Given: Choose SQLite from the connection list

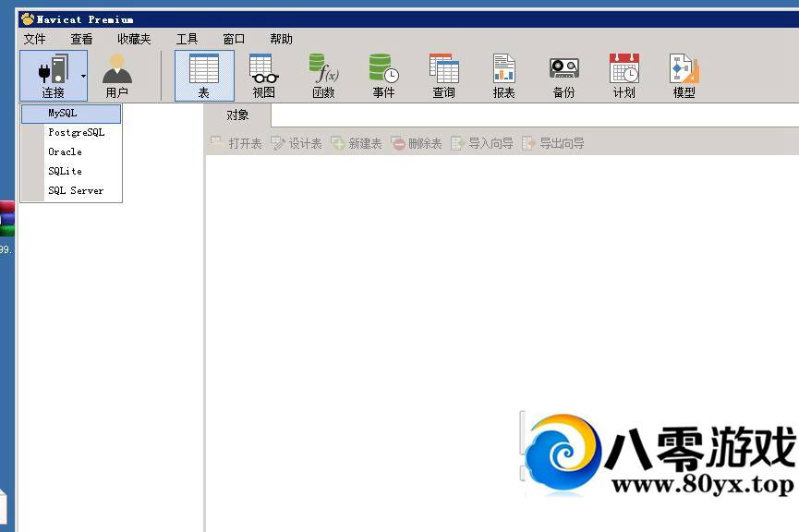Looking at the screenshot, I should tap(71, 171).
